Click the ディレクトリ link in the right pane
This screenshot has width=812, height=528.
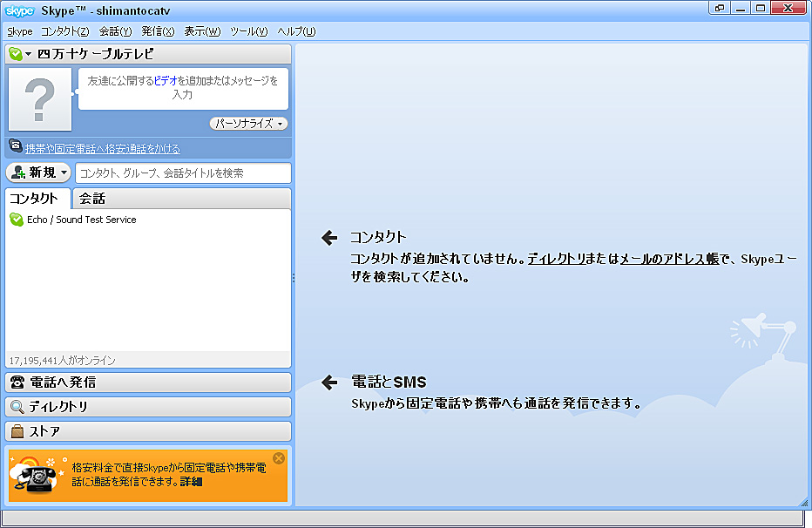(x=556, y=259)
